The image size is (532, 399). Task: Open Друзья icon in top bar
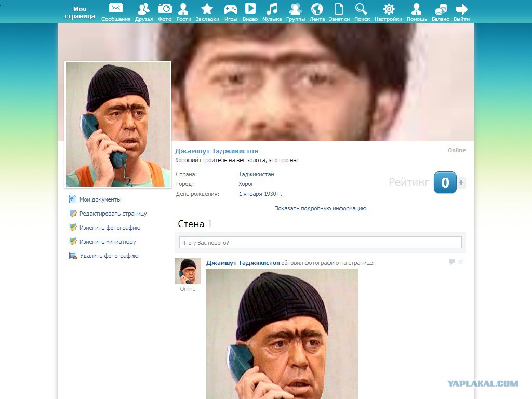point(144,8)
